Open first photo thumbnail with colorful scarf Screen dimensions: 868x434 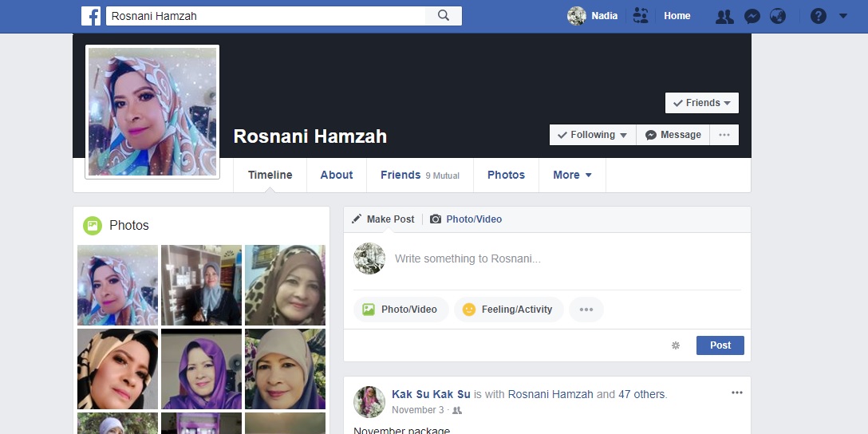coord(117,285)
